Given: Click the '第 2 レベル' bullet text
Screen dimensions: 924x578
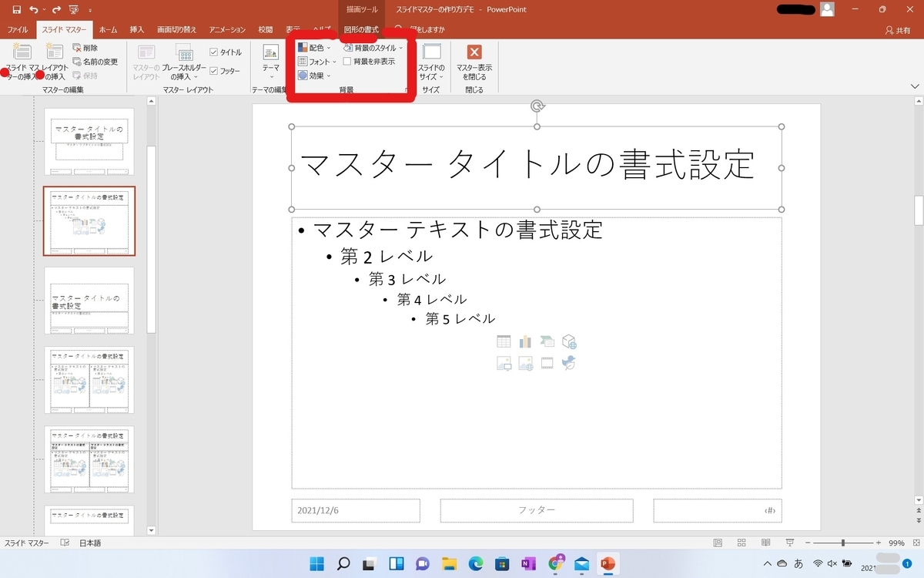Looking at the screenshot, I should [387, 256].
